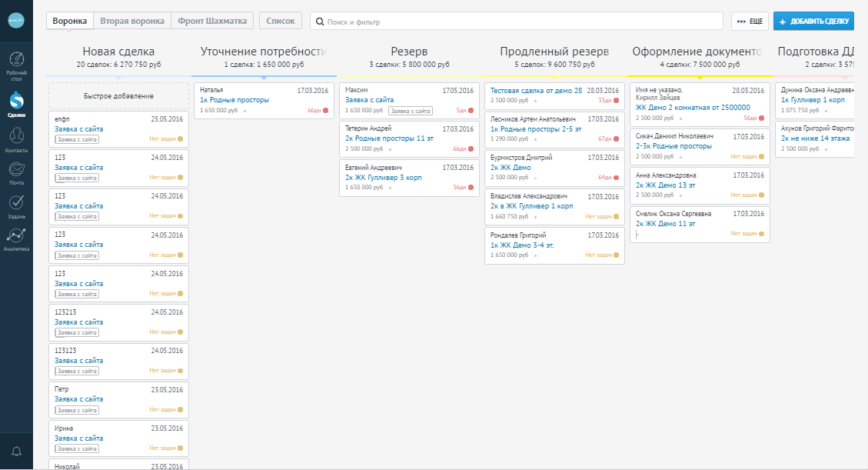Viewport: 868px width, 470px height.
Task: Open deal 2к ЖК Демо 13 эт
Action: click(x=665, y=185)
